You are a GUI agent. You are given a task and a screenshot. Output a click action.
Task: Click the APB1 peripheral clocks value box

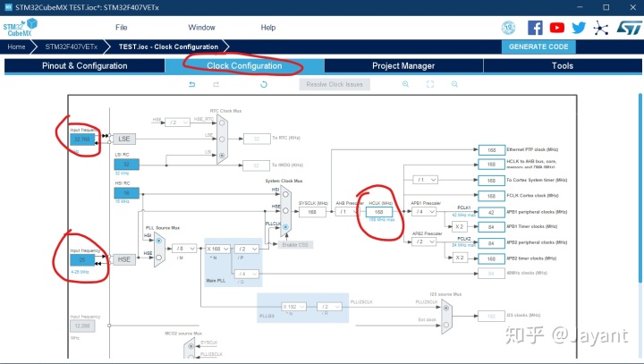pos(491,212)
